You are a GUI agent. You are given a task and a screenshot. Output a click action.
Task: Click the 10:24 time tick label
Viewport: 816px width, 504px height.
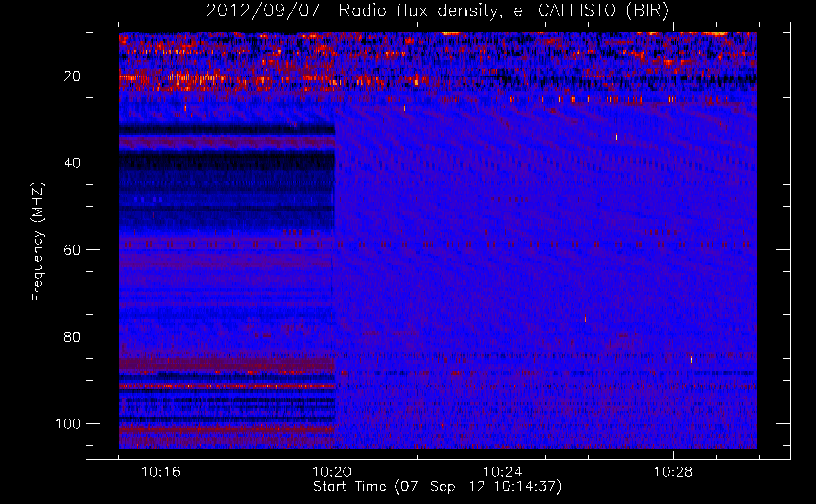(503, 472)
